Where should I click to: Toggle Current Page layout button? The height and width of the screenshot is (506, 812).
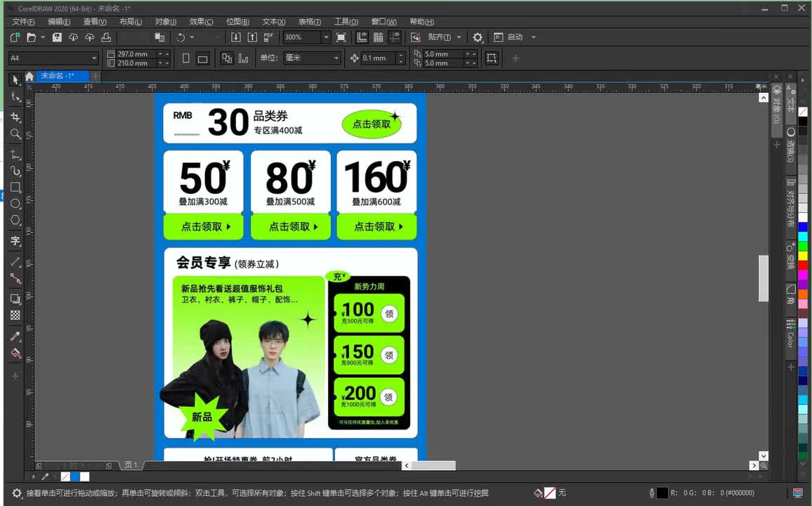tap(244, 58)
